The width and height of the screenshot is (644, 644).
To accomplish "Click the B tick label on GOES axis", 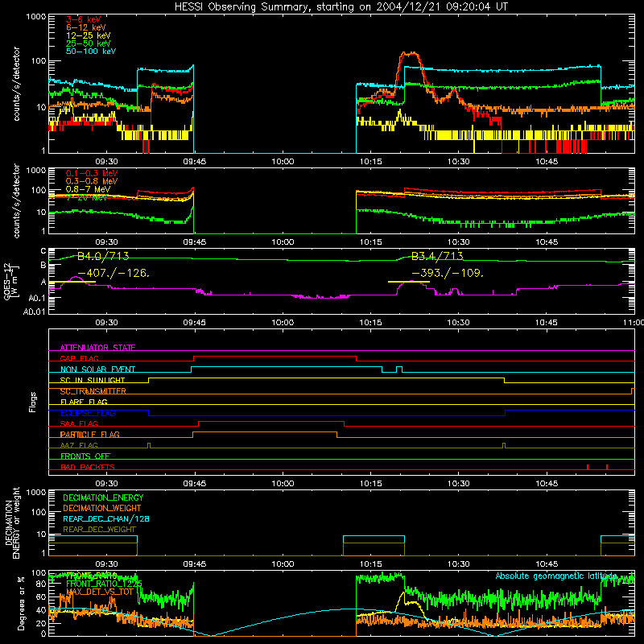I will coord(43,266).
